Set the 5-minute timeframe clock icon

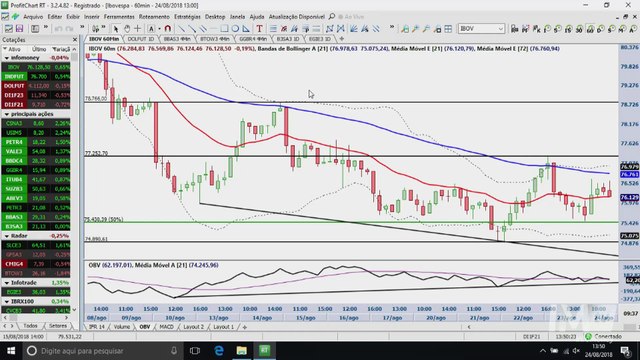pyautogui.click(x=558, y=29)
